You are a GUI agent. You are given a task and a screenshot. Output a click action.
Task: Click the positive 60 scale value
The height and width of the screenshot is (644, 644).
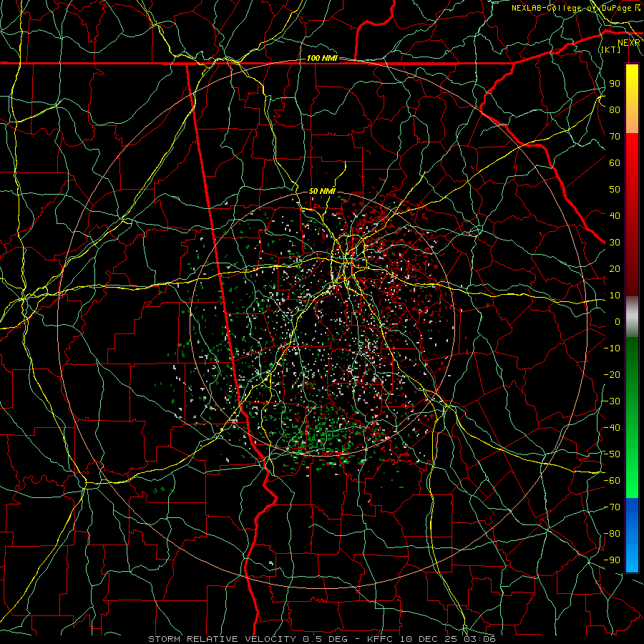point(615,162)
